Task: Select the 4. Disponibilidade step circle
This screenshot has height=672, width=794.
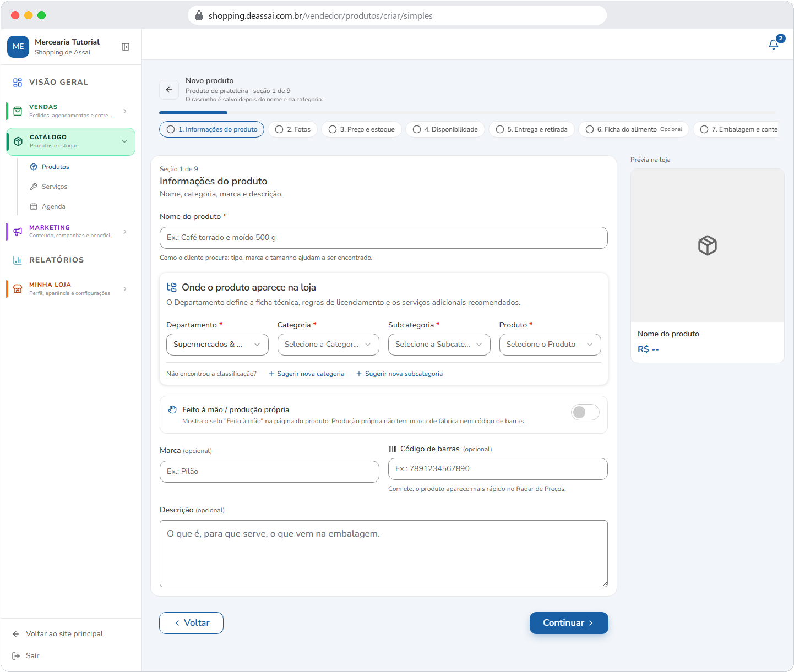Action: 417,129
